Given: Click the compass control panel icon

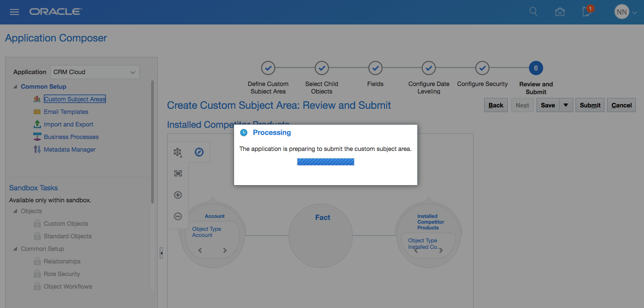Looking at the screenshot, I should tap(199, 152).
